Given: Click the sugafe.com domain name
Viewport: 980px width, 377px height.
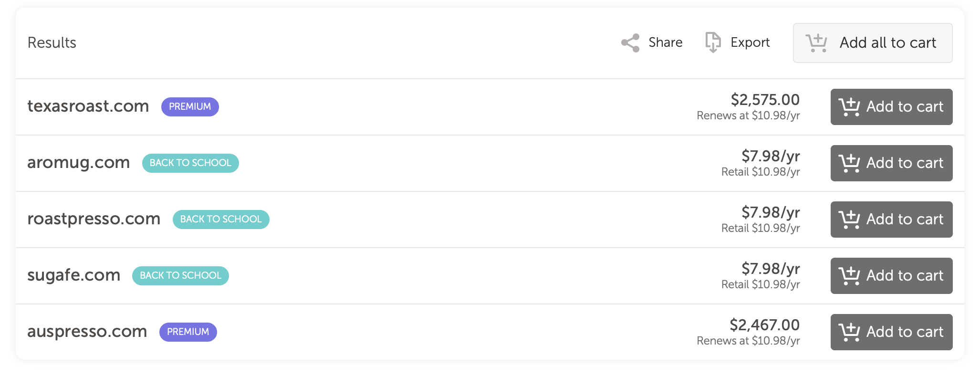Looking at the screenshot, I should click(x=74, y=275).
